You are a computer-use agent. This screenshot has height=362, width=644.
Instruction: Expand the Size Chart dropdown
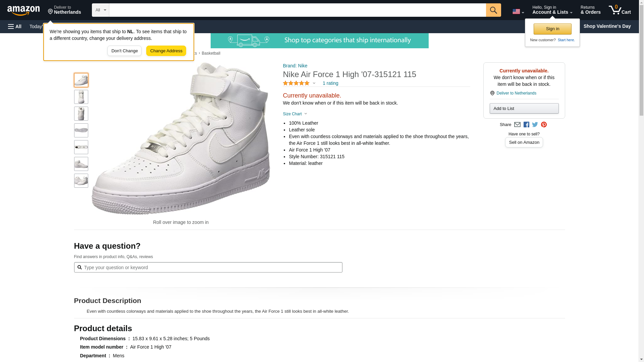[295, 114]
